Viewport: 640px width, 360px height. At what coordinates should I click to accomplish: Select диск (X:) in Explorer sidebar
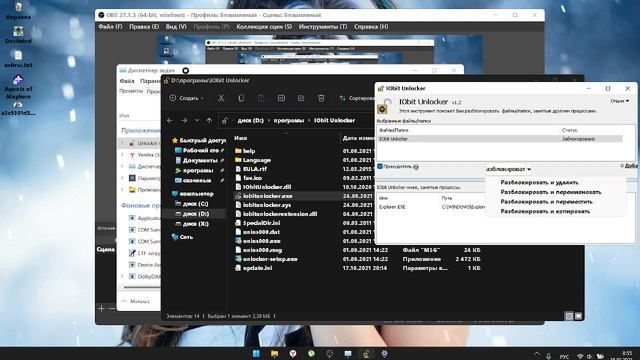click(x=191, y=224)
